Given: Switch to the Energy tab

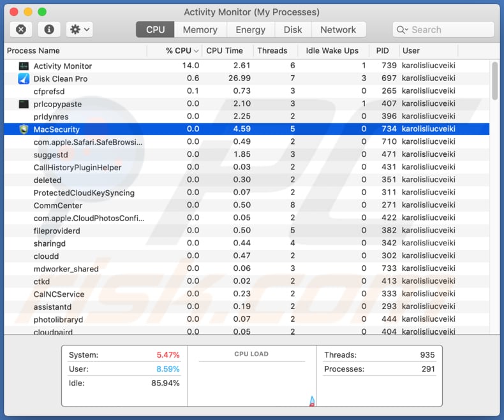Looking at the screenshot, I should click(250, 29).
